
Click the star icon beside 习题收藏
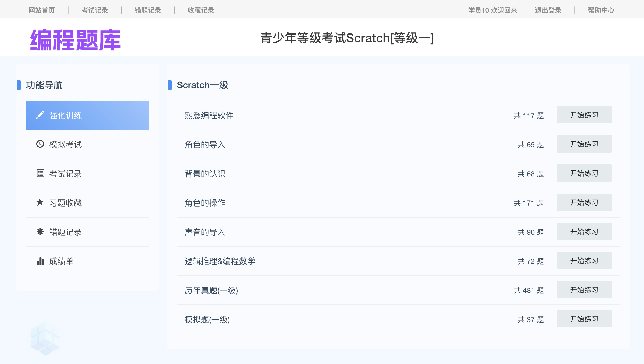[x=40, y=202]
